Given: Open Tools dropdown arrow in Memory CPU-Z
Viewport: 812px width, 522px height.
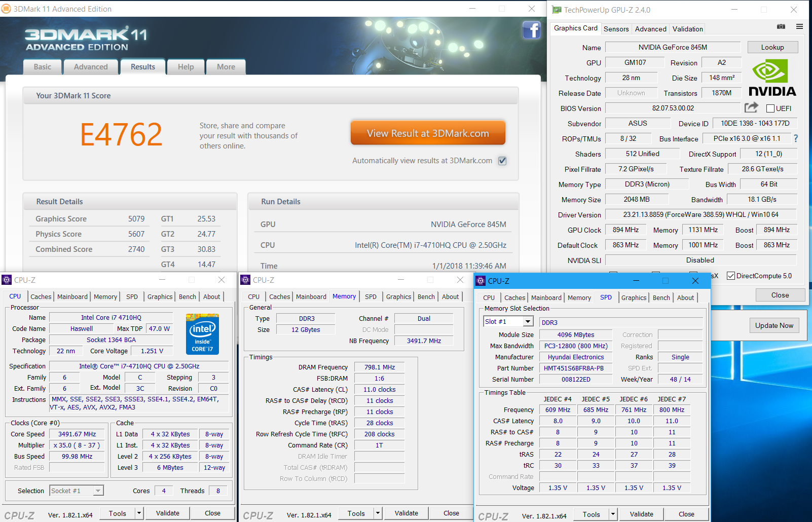Looking at the screenshot, I should (378, 513).
